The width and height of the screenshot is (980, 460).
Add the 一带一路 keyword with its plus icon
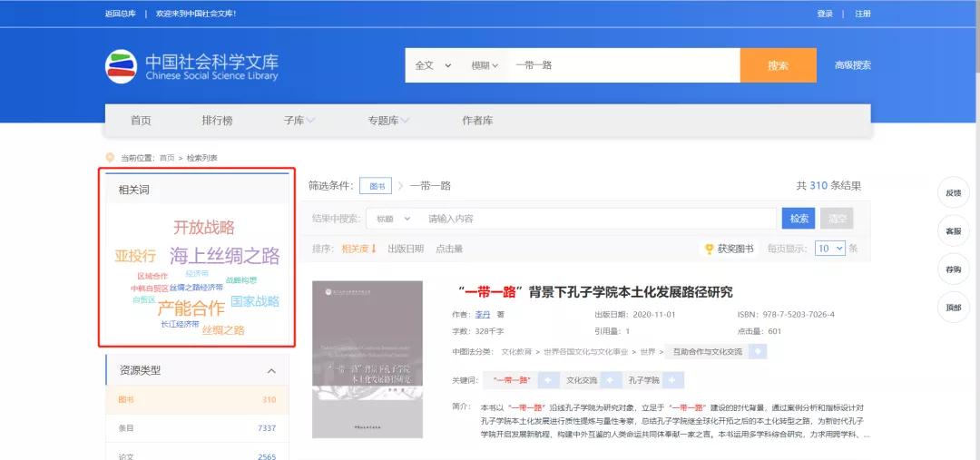pyautogui.click(x=547, y=380)
